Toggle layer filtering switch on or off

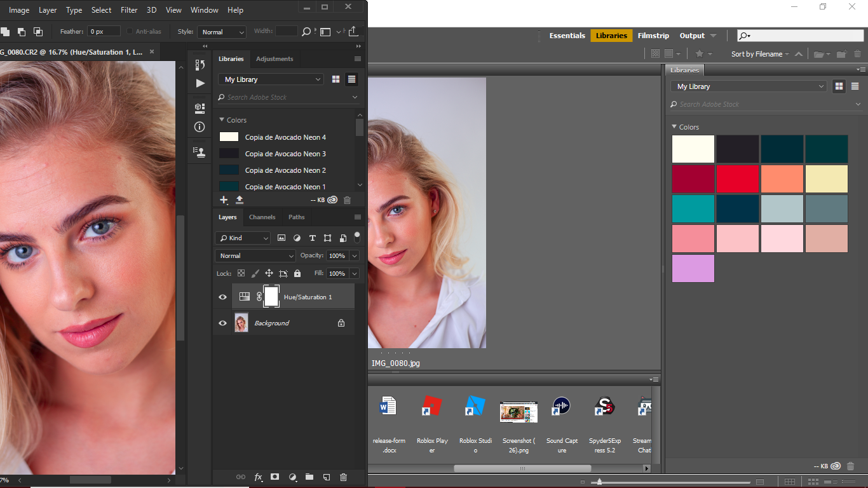coord(357,237)
